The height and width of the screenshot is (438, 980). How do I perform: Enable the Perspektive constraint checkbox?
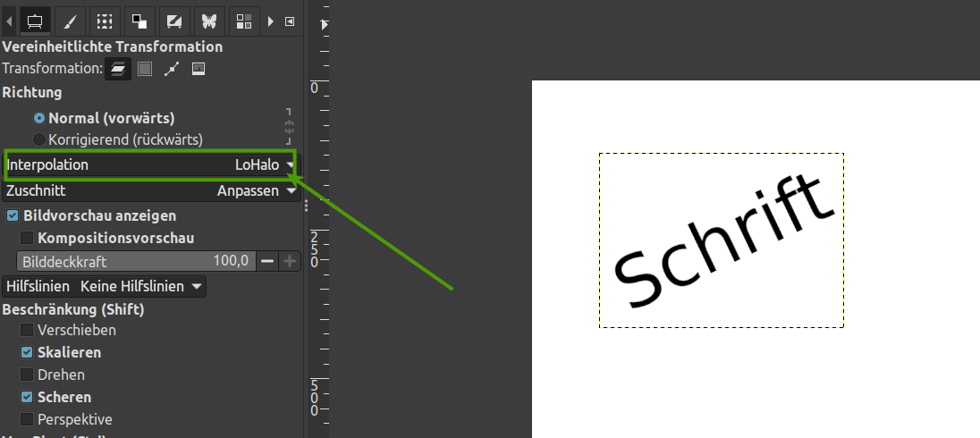(x=27, y=418)
